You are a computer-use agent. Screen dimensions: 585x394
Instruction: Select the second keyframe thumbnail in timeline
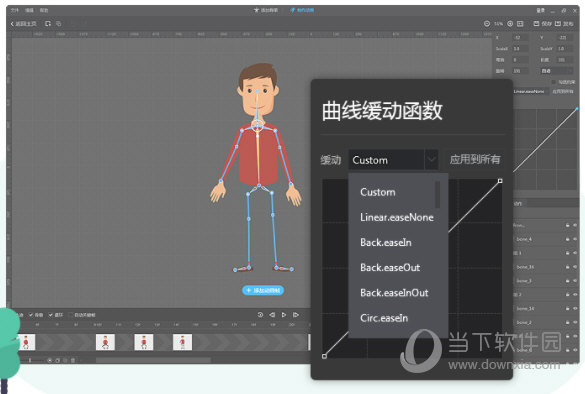click(105, 342)
